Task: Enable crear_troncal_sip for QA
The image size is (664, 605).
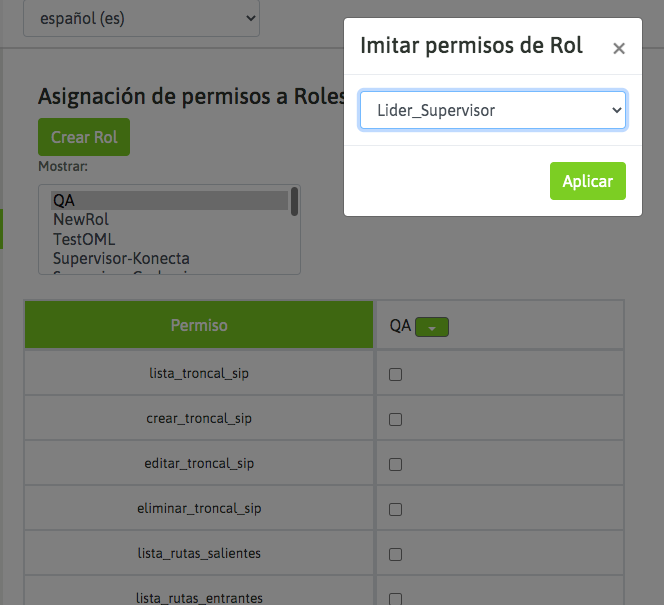Action: coord(395,419)
